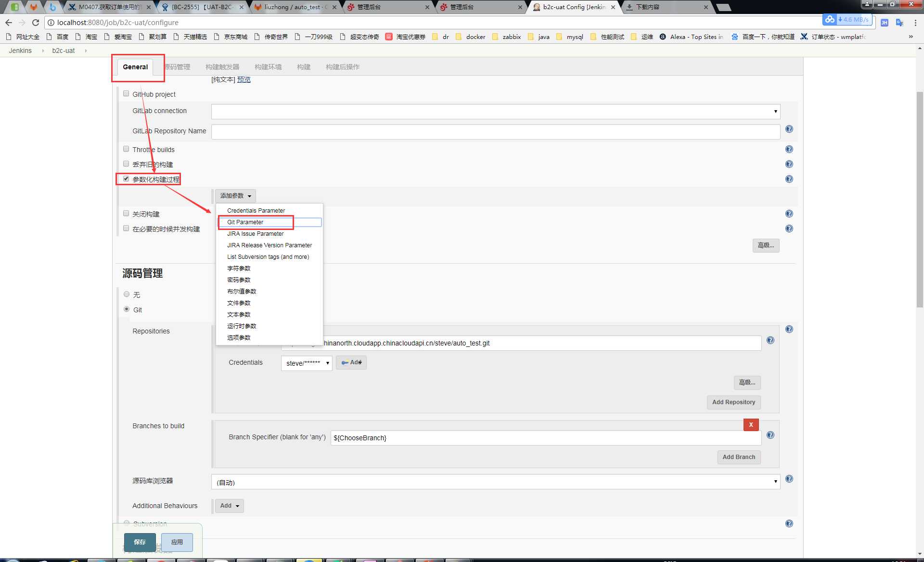Viewport: 924px width, 562px height.
Task: Click 应用 apply button
Action: tap(177, 542)
